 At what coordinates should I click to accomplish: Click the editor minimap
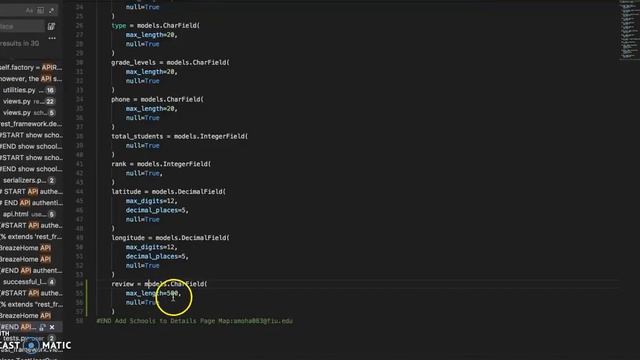pyautogui.click(x=629, y=31)
